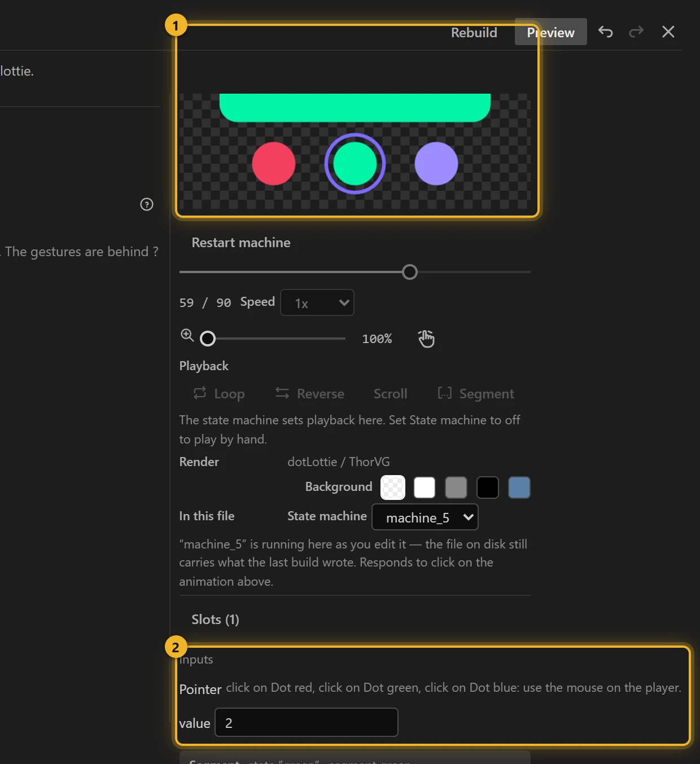The height and width of the screenshot is (764, 700).
Task: Click the value input field
Action: pos(307,723)
